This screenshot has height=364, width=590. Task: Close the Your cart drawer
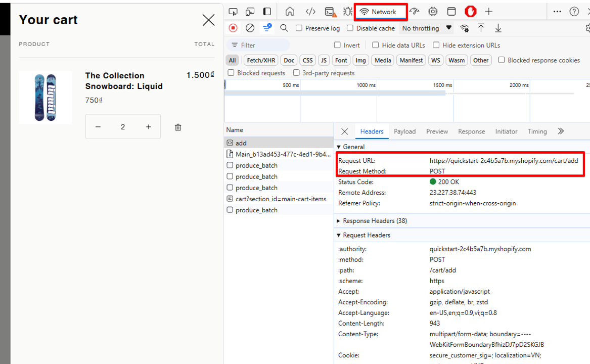click(208, 20)
